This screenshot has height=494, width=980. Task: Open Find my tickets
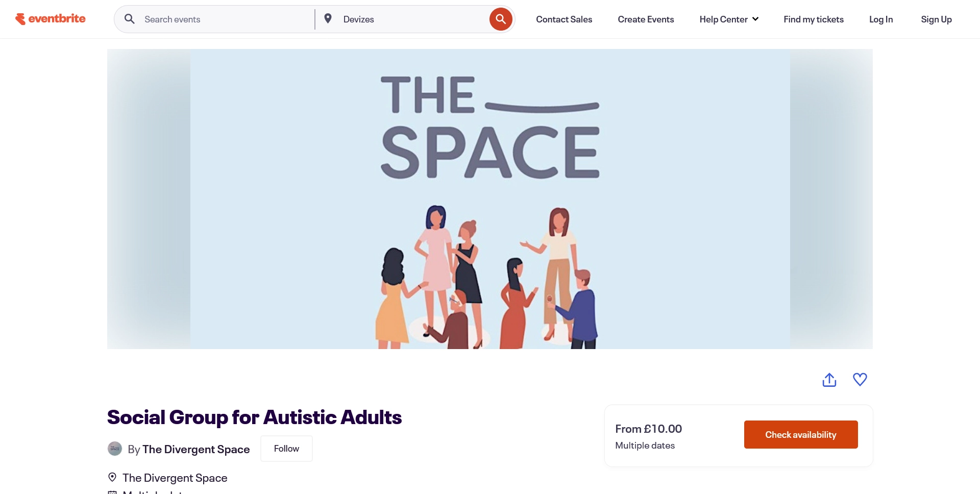click(x=814, y=19)
